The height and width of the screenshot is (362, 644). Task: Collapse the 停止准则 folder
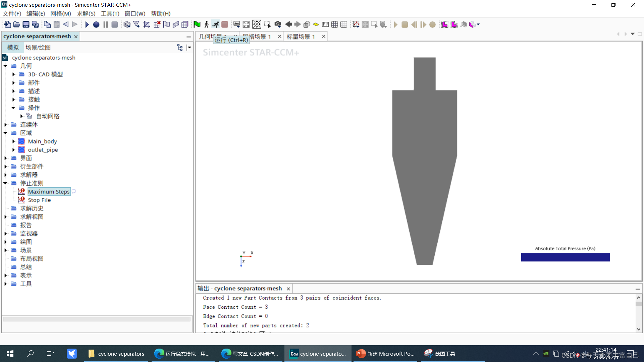[x=5, y=183]
